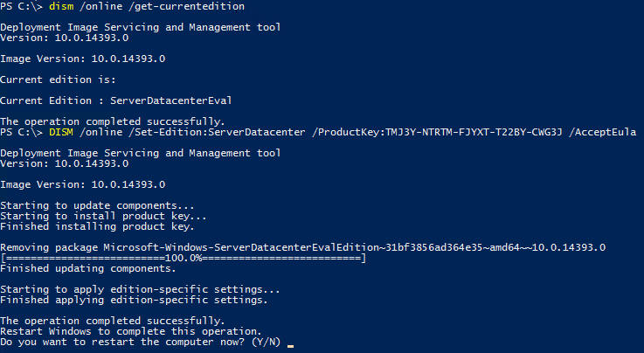Screen dimensions: 644x353
Task: Click the Finished installing product key line
Action: [x=97, y=226]
